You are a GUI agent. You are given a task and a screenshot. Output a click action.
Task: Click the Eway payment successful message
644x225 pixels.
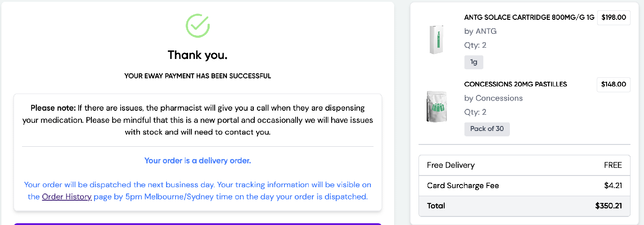(x=198, y=76)
